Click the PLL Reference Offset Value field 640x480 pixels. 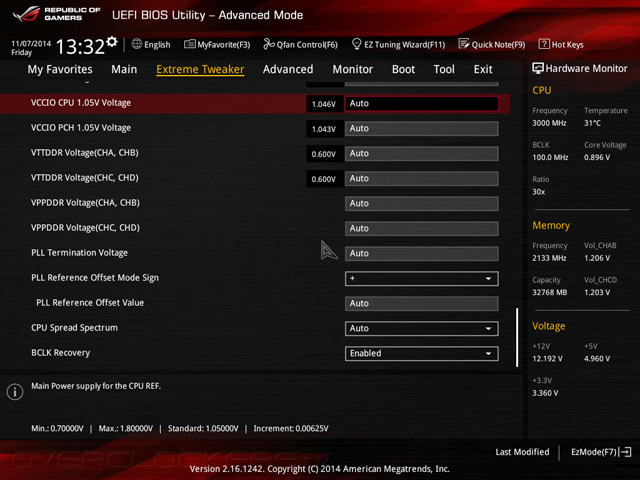pyautogui.click(x=421, y=304)
